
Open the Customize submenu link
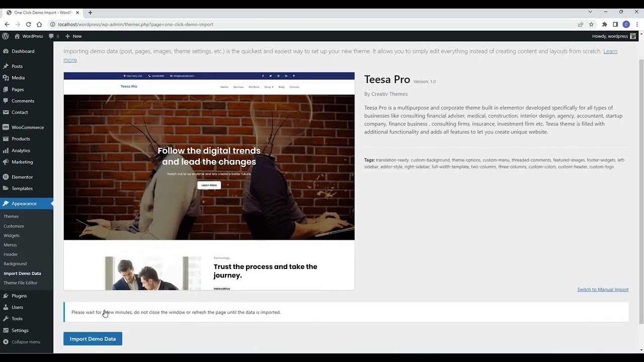[14, 226]
